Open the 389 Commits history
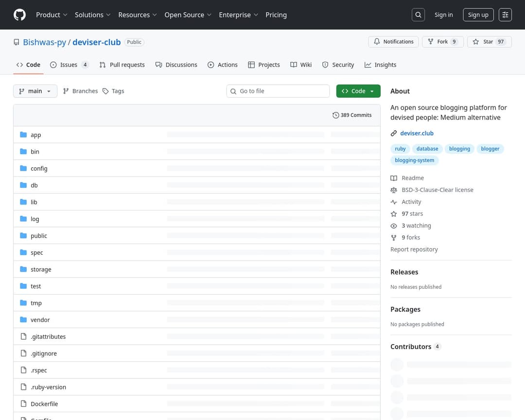The width and height of the screenshot is (525, 420). (352, 115)
